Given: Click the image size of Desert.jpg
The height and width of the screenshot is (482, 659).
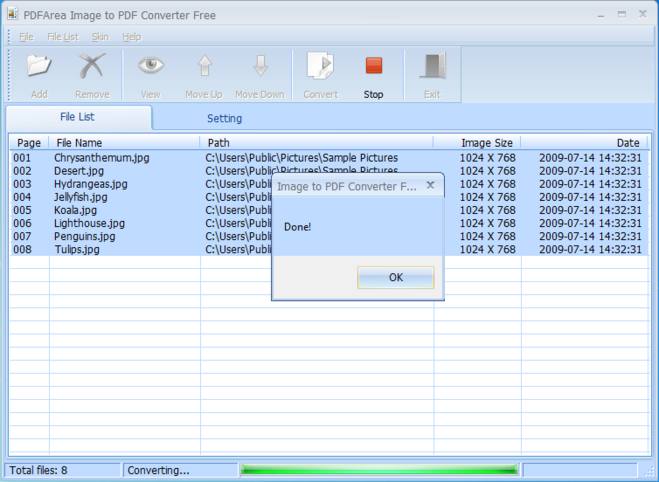Looking at the screenshot, I should [488, 171].
